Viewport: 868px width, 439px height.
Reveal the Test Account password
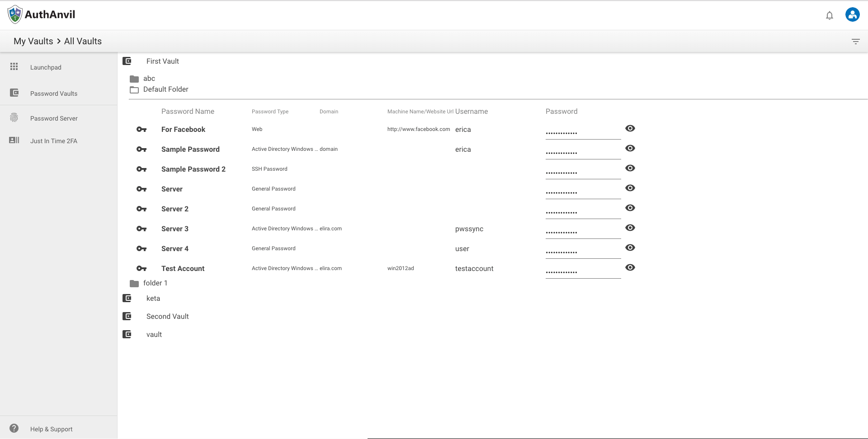630,267
